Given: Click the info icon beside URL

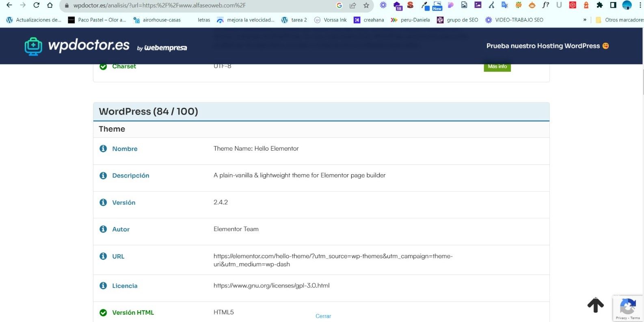Looking at the screenshot, I should tap(103, 256).
